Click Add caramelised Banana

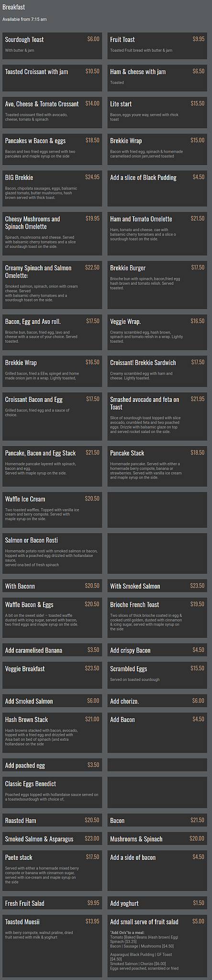52,650
